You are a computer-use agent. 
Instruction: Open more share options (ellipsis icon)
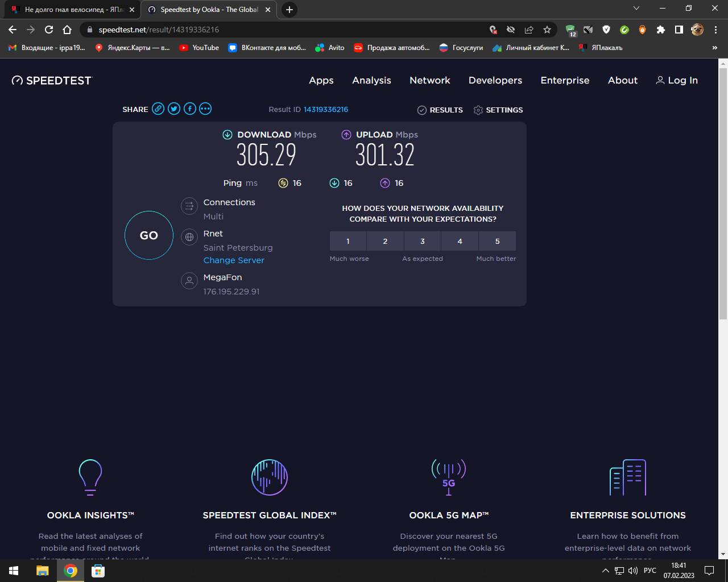[x=205, y=109]
